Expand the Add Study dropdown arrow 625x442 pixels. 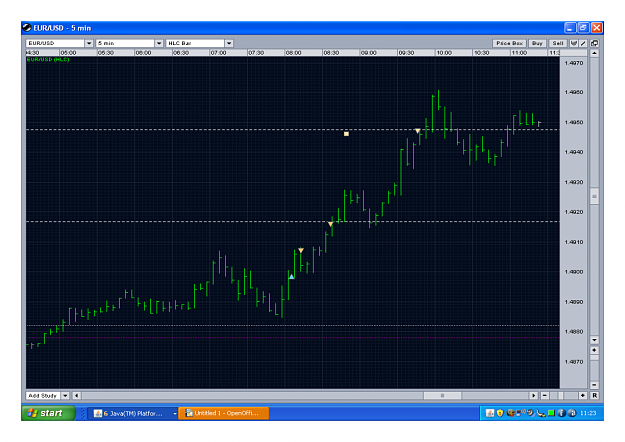[65, 395]
